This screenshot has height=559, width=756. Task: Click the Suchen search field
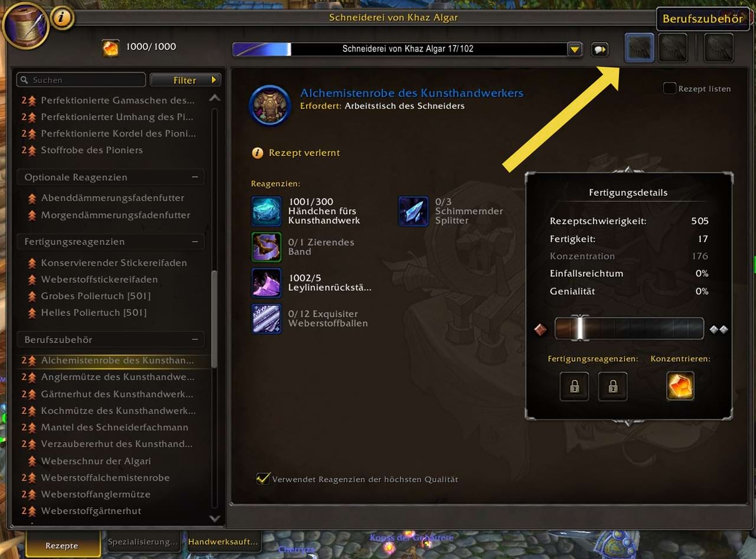(82, 80)
